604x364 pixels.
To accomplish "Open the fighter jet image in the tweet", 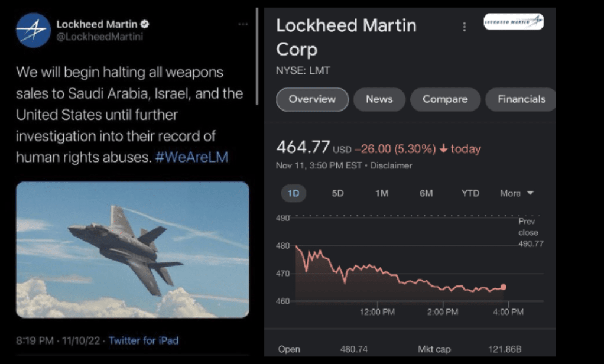I will pos(132,249).
